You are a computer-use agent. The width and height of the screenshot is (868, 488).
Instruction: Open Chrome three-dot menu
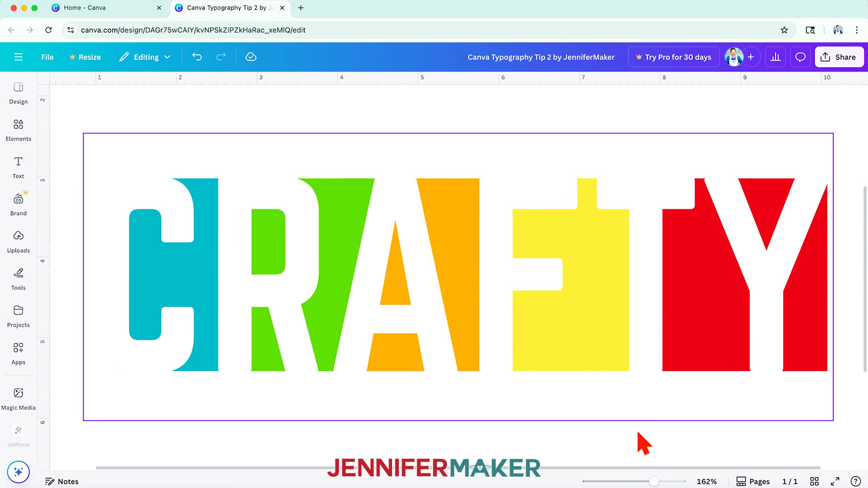(x=857, y=30)
